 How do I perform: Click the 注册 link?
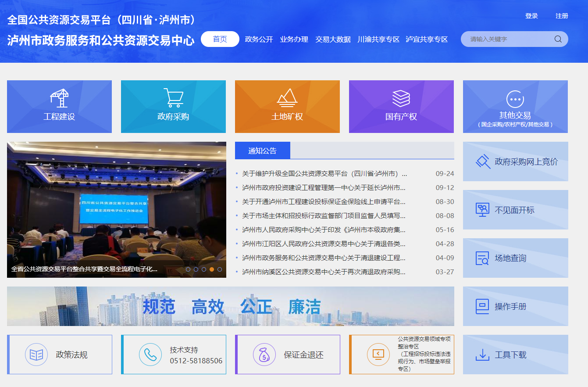tap(561, 16)
